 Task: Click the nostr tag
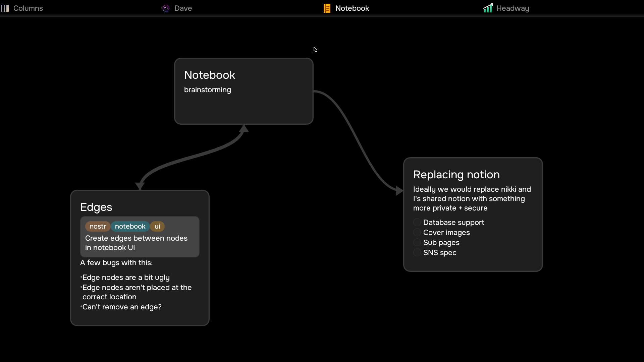pos(98,226)
